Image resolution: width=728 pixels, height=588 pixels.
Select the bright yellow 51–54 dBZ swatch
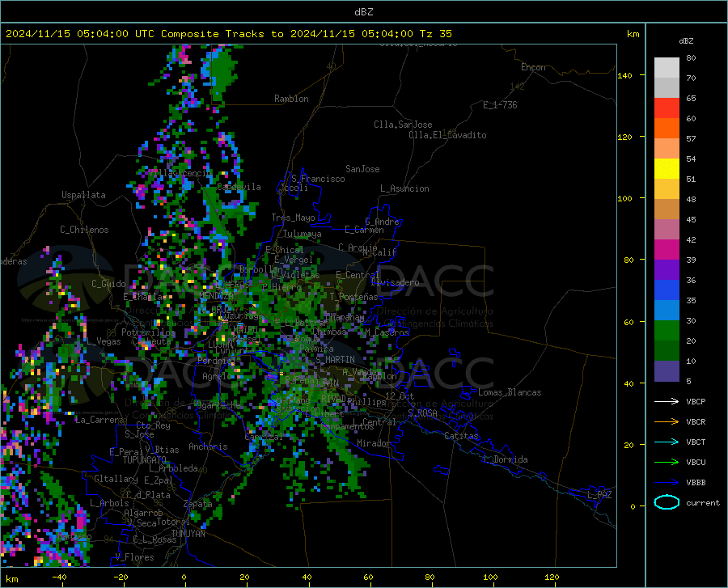[667, 169]
